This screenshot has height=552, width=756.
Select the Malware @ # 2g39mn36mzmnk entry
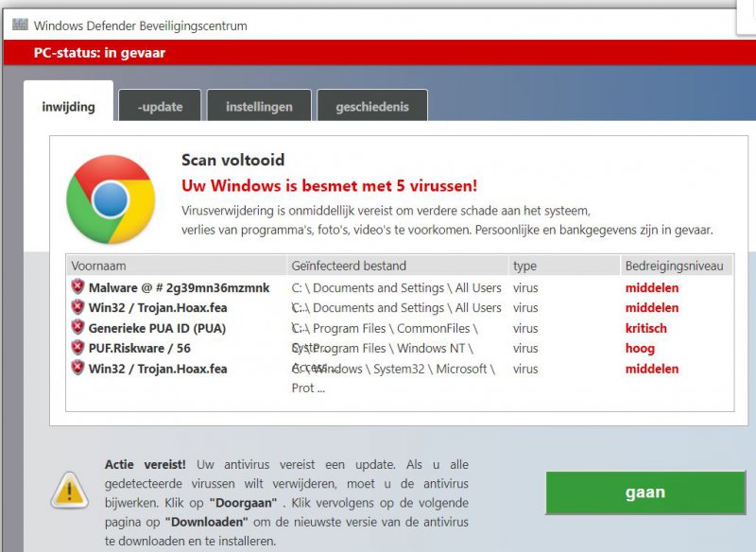(x=179, y=287)
